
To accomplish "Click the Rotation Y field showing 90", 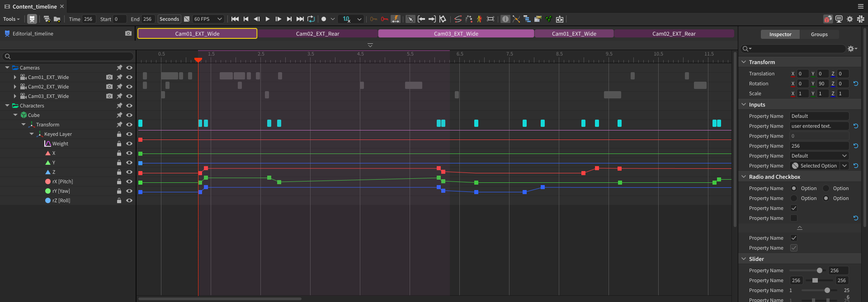I will coord(822,84).
